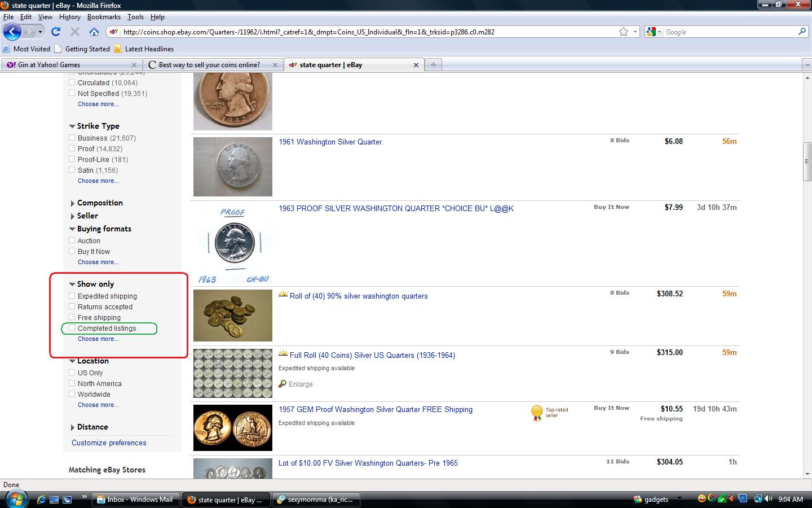Reload the page with the refresh icon
The image size is (812, 508).
tap(55, 32)
